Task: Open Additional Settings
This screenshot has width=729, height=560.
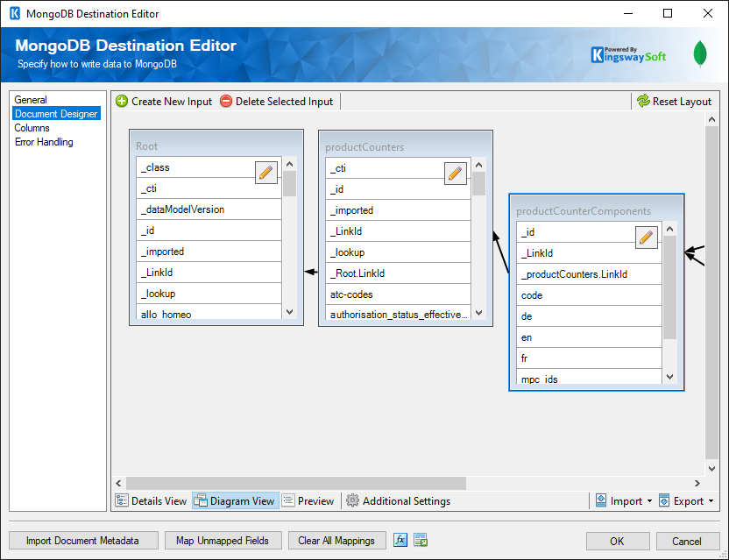Action: [x=399, y=501]
